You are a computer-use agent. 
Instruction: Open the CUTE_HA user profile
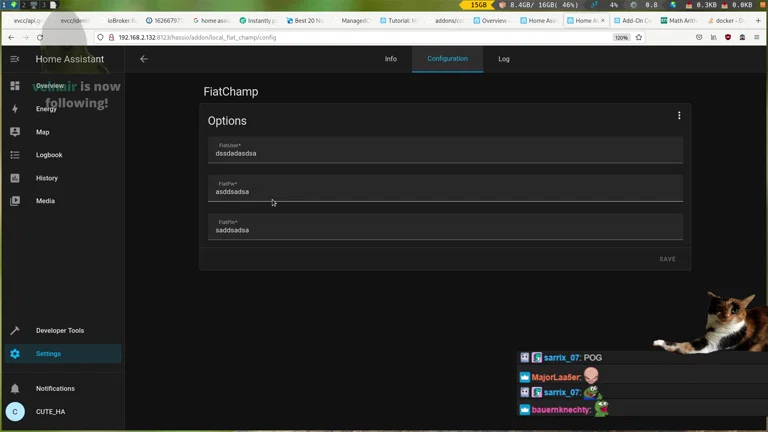point(50,411)
